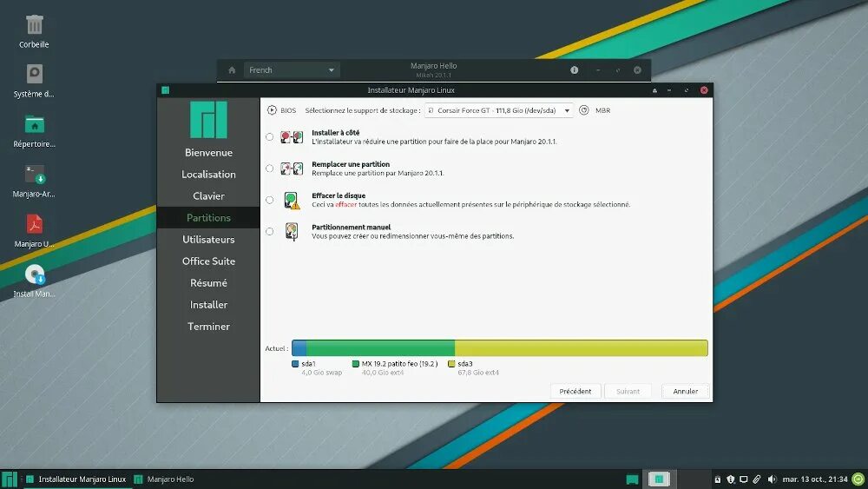Select the Effacer le disque radio button

(x=270, y=200)
